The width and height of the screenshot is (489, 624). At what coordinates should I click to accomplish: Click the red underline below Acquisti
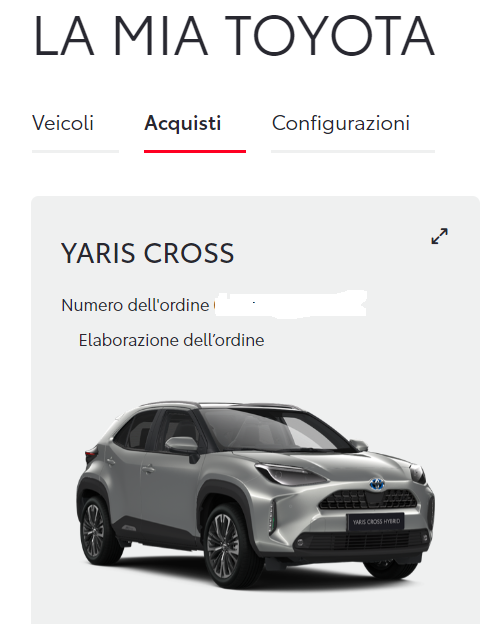pyautogui.click(x=195, y=152)
